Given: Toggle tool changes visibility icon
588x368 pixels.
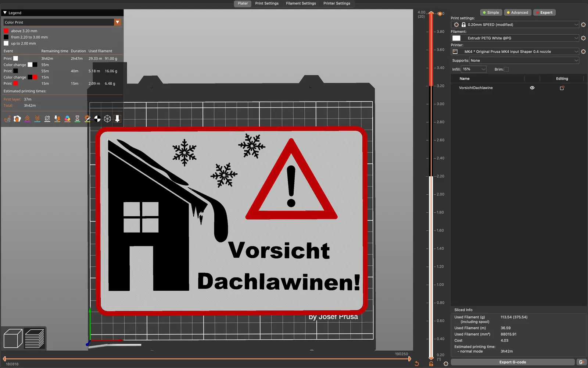Looking at the screenshot, I should [57, 118].
